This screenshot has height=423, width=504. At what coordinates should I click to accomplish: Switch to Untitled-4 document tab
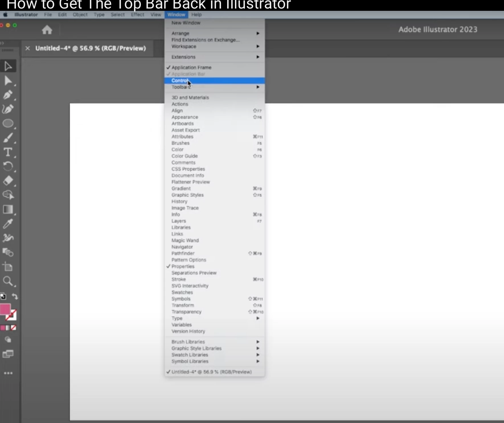pos(91,48)
